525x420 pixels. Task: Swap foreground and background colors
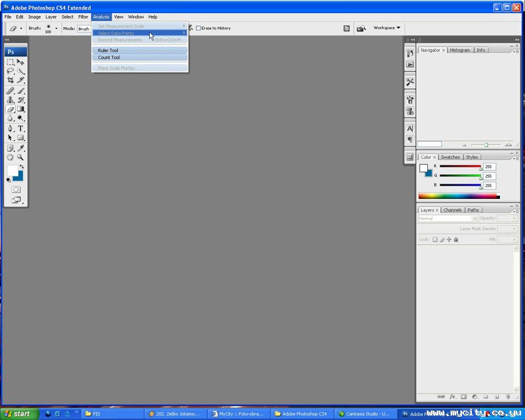[x=22, y=167]
